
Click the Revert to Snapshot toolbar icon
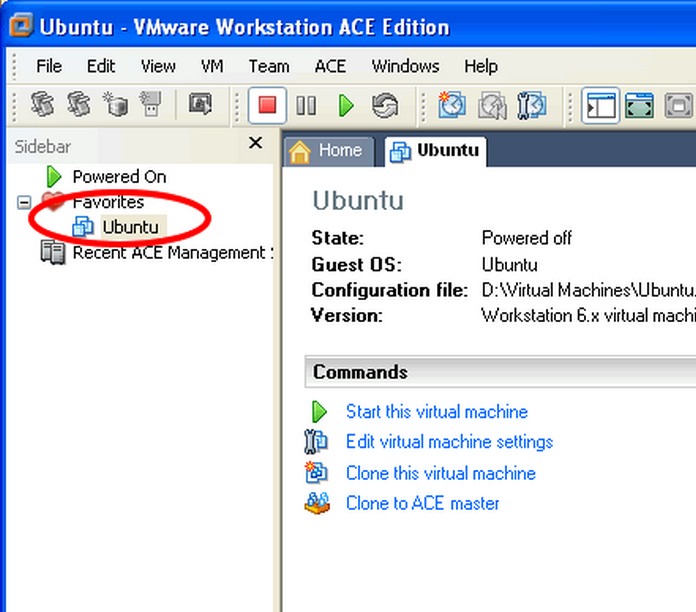(493, 105)
